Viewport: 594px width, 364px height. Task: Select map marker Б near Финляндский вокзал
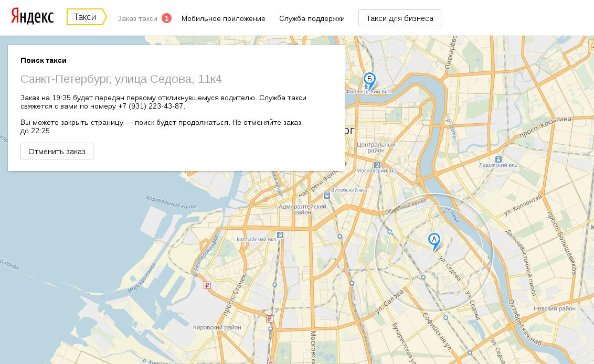(x=369, y=81)
